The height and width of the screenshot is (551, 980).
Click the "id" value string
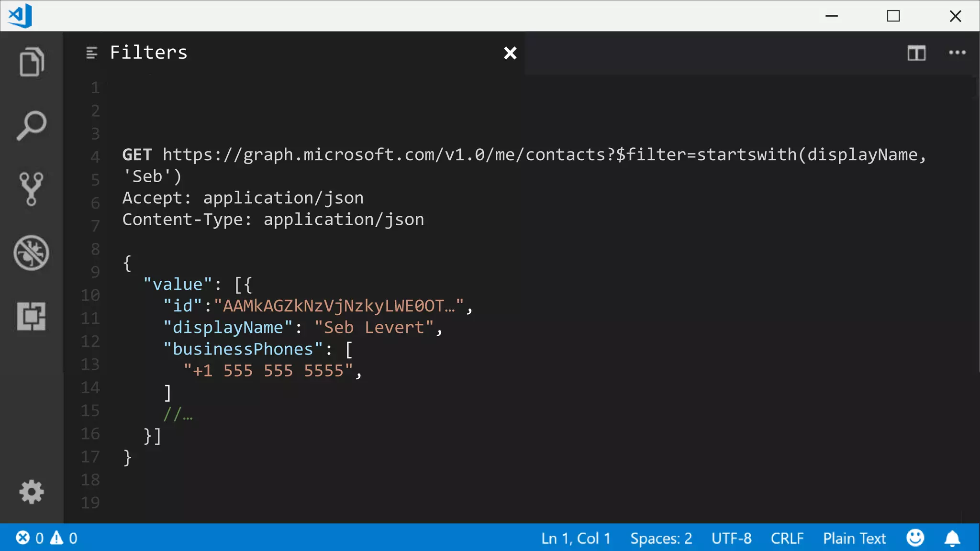[x=339, y=306]
